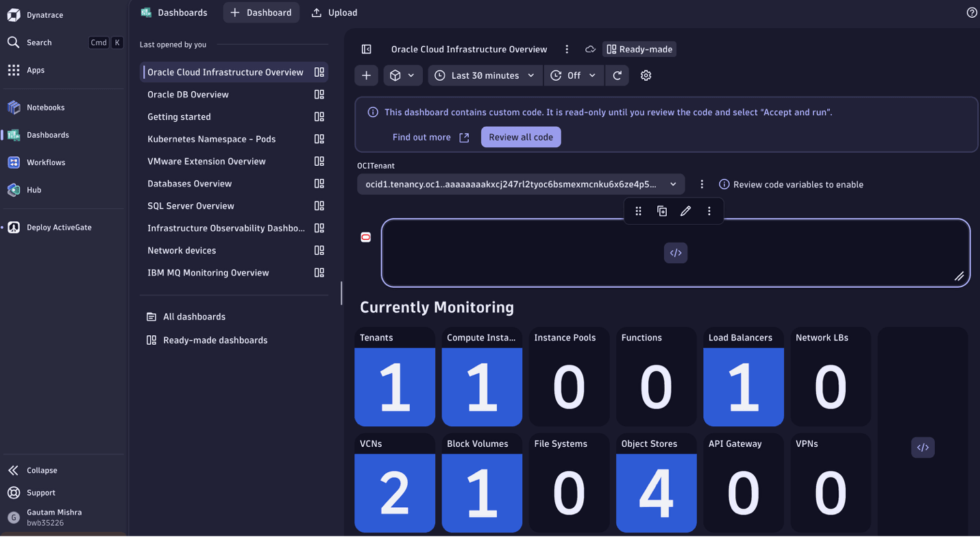Screen dimensions: 980x538
Task: Click ready-made icon beside Getting started
Action: (x=319, y=117)
